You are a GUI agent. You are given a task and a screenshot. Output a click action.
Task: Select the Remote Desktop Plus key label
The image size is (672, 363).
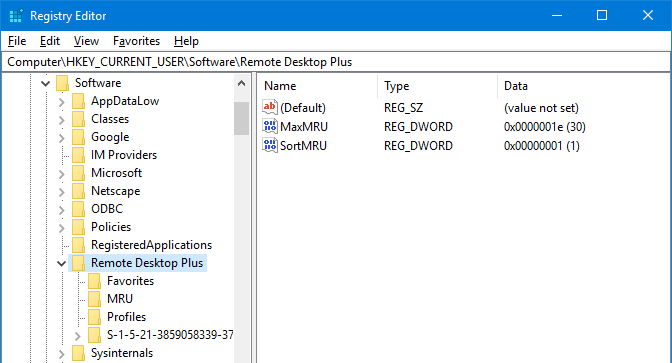147,263
